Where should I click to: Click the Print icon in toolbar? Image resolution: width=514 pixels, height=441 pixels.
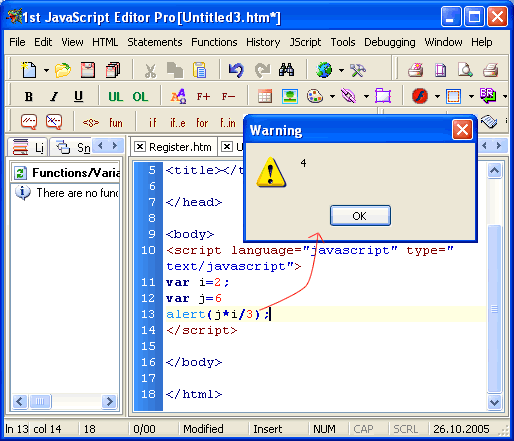point(491,70)
